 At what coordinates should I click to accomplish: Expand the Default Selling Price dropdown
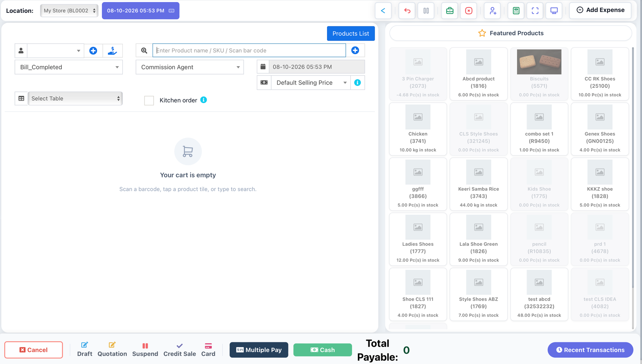[311, 83]
